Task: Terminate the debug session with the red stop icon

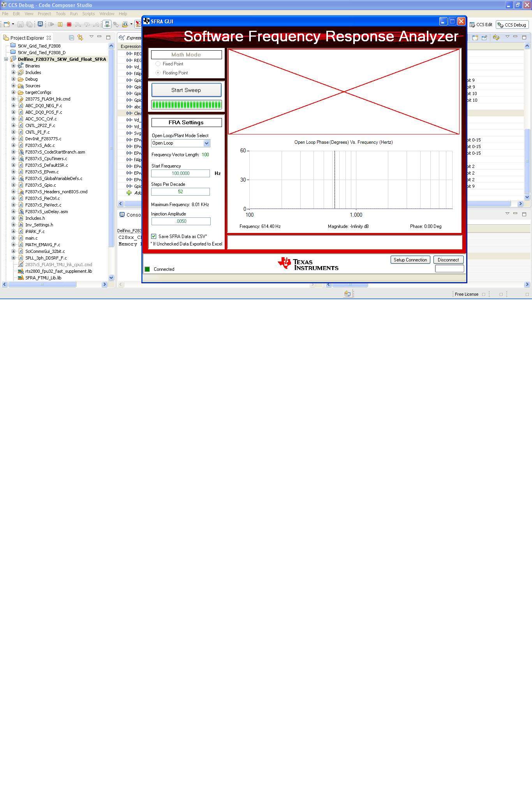Action: click(x=69, y=24)
